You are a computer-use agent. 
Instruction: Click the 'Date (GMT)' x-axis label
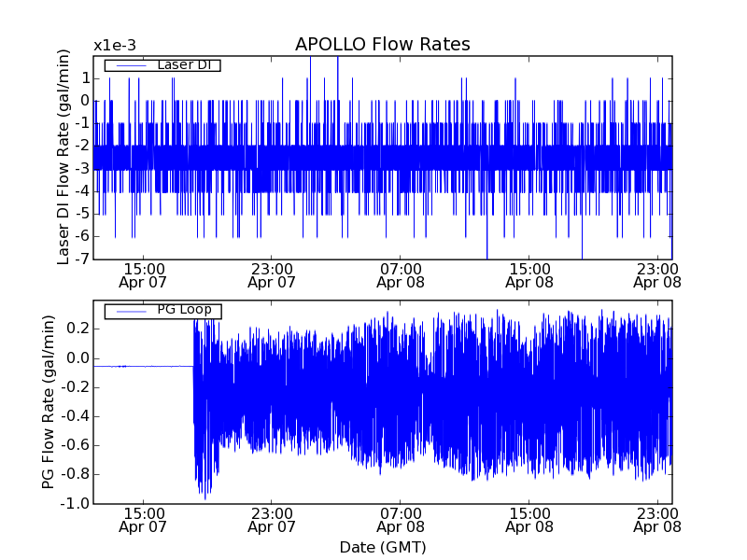383,547
